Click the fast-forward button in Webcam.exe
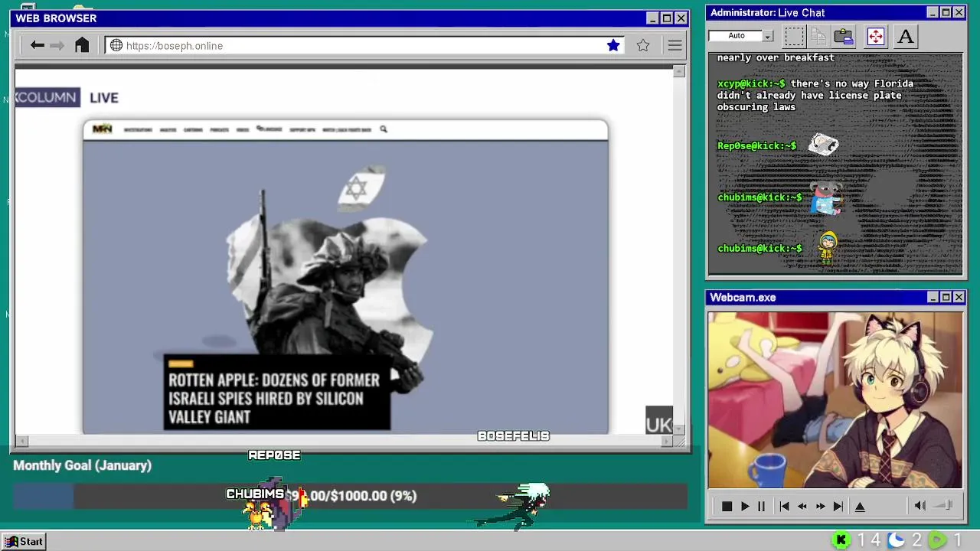This screenshot has width=980, height=551. [820, 506]
